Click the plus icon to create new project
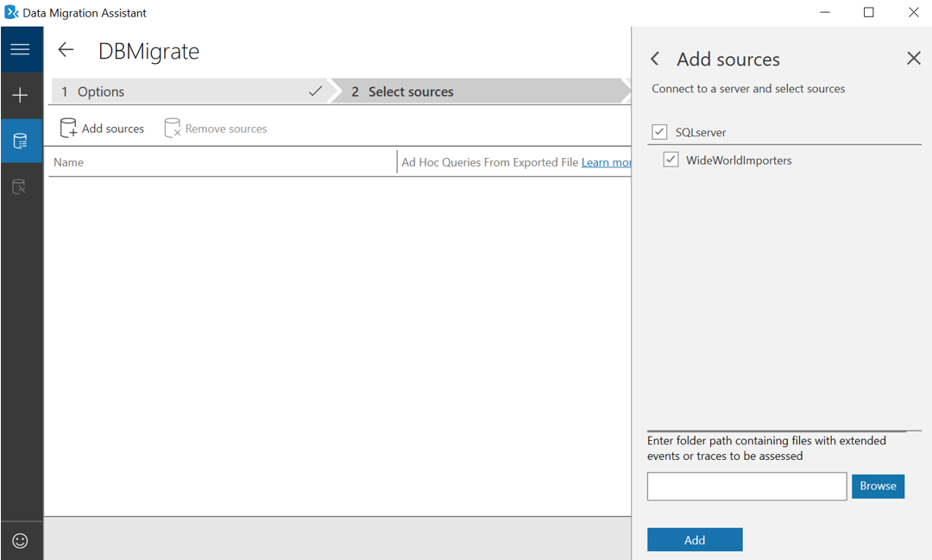Image resolution: width=932 pixels, height=560 pixels. click(20, 95)
